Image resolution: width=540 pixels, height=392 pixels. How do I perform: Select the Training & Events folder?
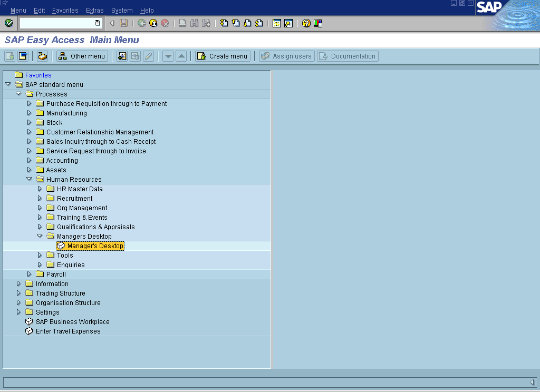coord(82,217)
